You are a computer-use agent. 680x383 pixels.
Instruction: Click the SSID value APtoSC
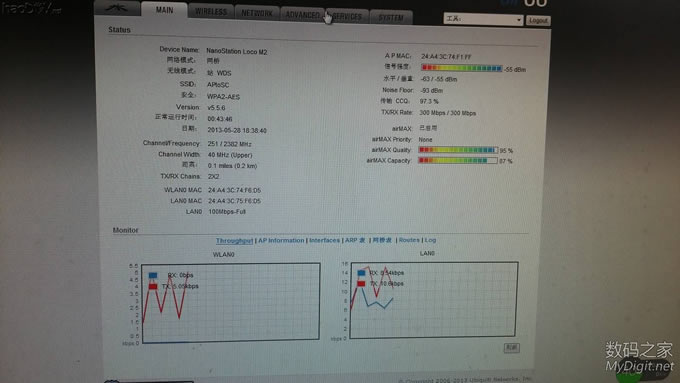(218, 85)
